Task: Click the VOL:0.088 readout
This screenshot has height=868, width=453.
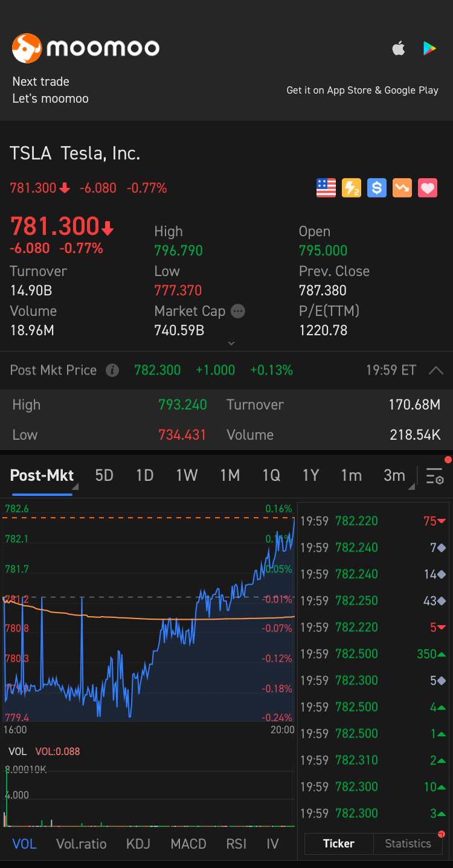Action: coord(57,751)
